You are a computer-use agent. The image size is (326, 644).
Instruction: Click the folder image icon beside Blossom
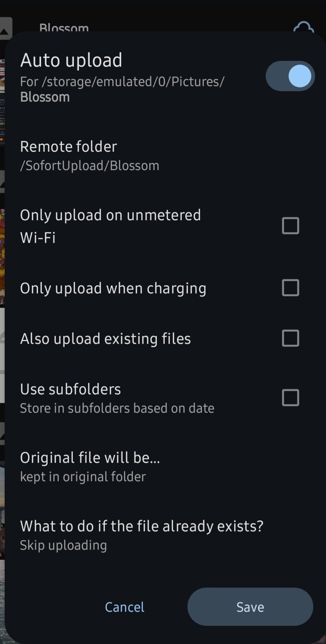[x=6, y=29]
